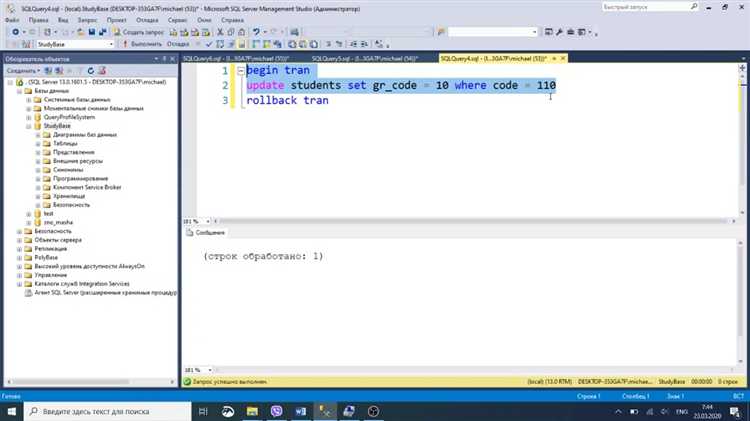Expand the Таблицы folder node
The height and width of the screenshot is (421, 750).
38,144
